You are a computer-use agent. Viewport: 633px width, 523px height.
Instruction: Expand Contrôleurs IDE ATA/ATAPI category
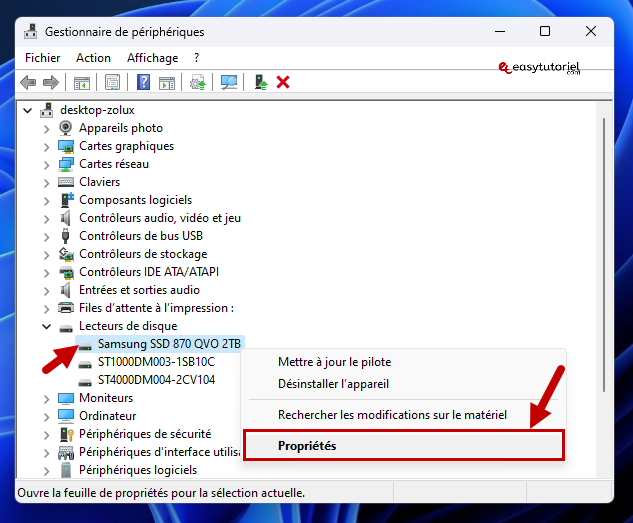pyautogui.click(x=46, y=273)
